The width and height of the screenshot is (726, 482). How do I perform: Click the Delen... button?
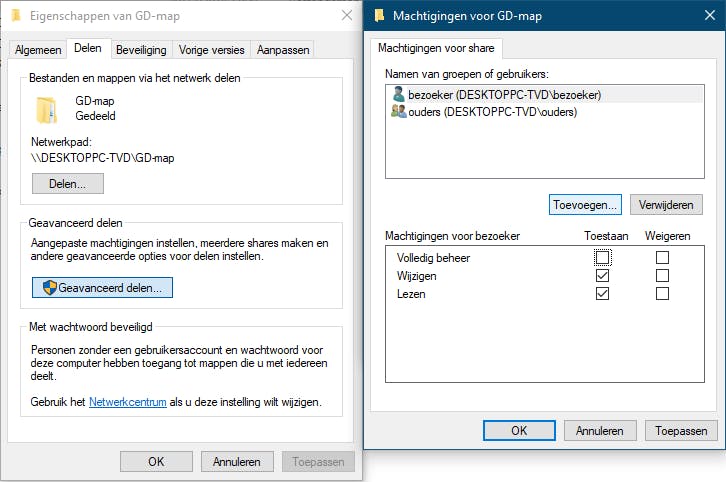68,183
